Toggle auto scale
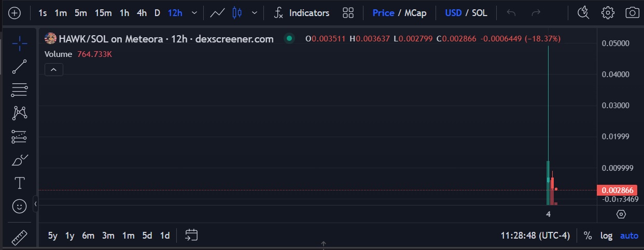This screenshot has width=644, height=250. 629,236
